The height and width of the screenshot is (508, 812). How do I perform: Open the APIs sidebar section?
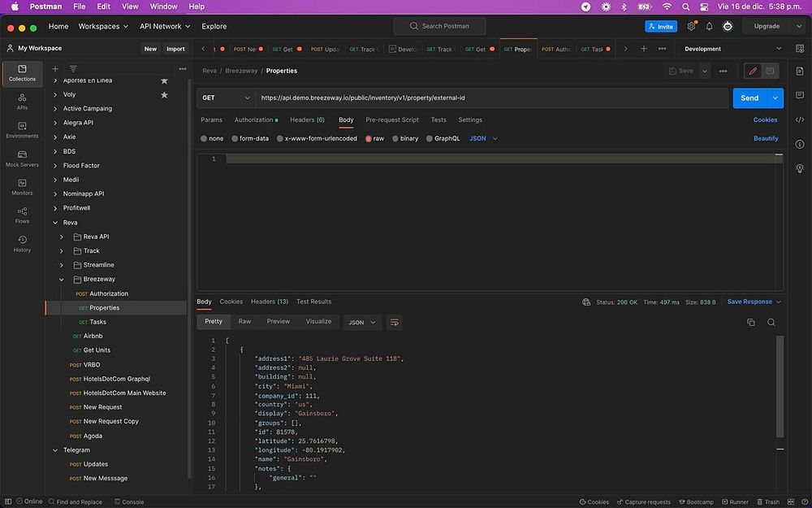pyautogui.click(x=22, y=102)
